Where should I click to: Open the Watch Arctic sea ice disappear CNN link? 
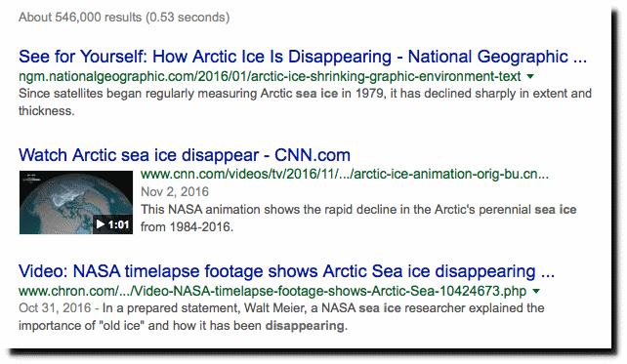coord(185,155)
